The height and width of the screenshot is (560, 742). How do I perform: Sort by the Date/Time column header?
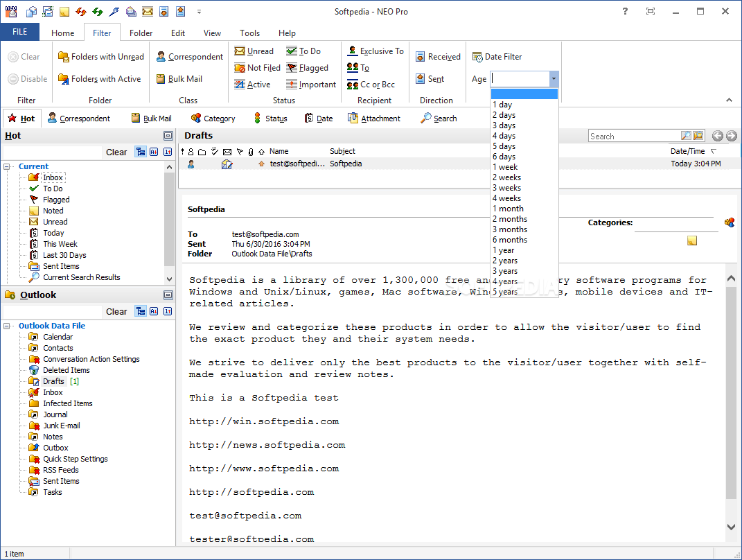(693, 151)
